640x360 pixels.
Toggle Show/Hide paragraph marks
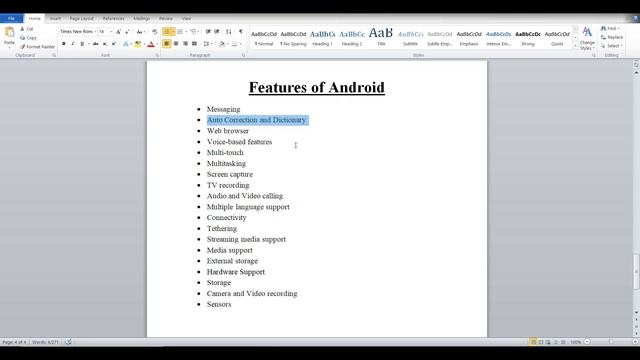click(x=241, y=31)
